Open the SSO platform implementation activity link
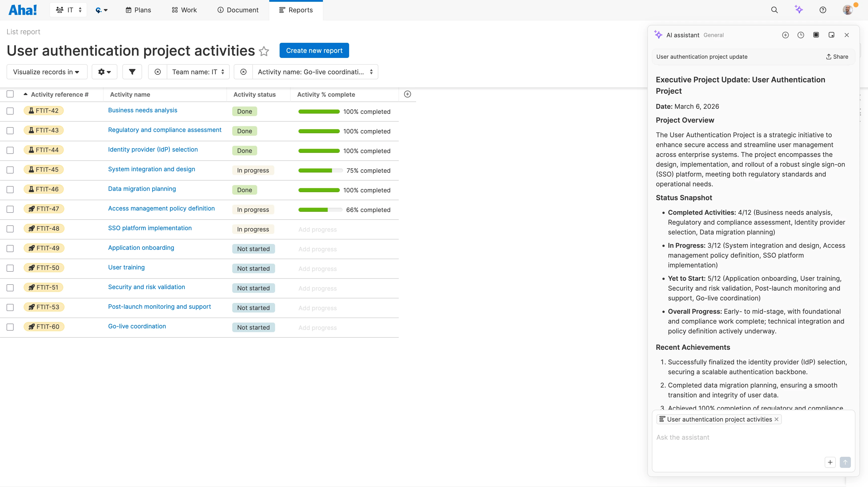 click(150, 228)
